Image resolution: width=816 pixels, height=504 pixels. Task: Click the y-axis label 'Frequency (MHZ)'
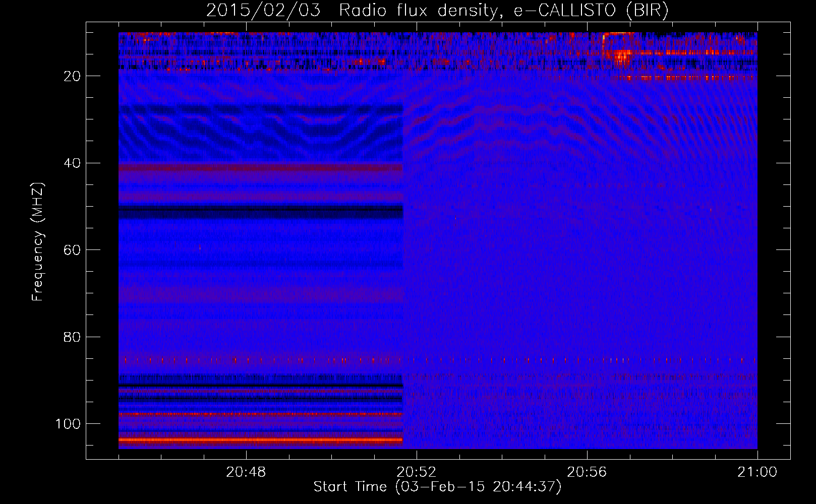[x=38, y=241]
